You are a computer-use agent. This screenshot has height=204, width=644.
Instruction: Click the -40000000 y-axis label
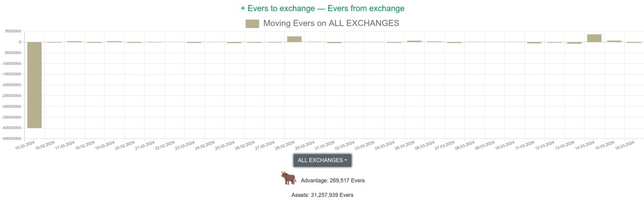point(11,128)
